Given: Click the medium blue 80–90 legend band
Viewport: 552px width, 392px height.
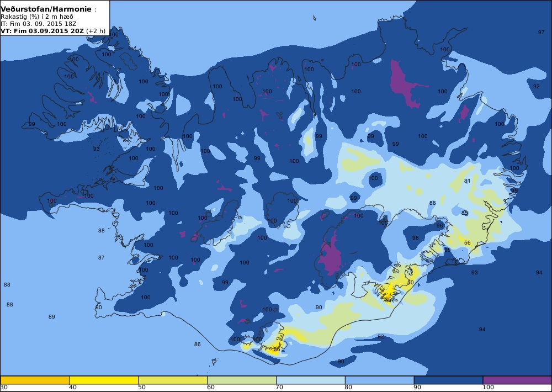Looking at the screenshot, I should (x=380, y=380).
